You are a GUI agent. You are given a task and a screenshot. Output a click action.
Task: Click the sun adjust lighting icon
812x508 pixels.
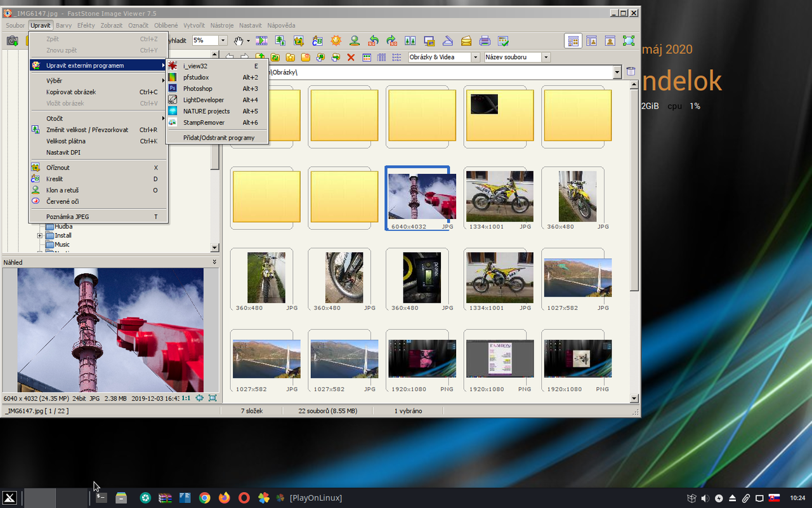coord(336,41)
